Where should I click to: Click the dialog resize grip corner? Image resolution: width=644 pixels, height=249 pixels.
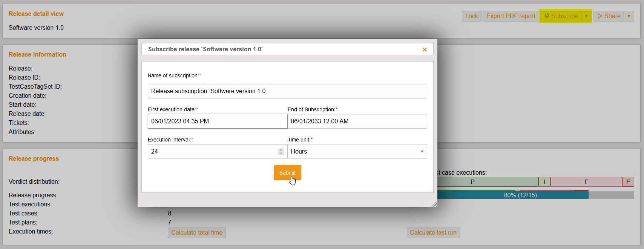(x=434, y=204)
